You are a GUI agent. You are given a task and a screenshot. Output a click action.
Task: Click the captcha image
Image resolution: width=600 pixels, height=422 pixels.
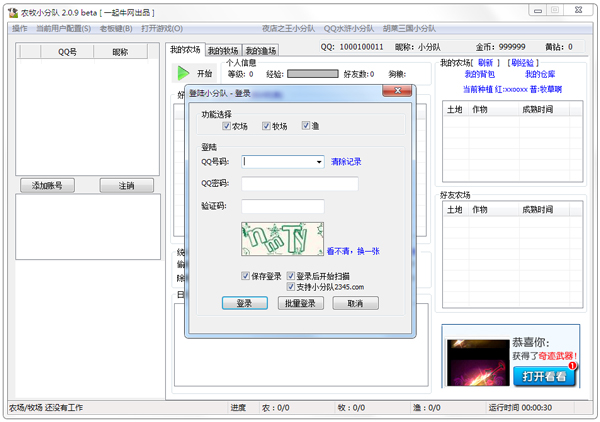[282, 239]
